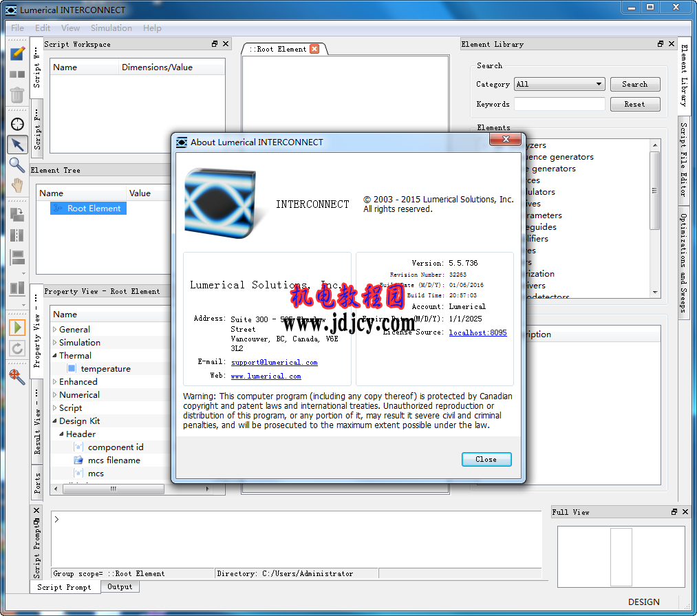Close the Script Prompt dock panel
This screenshot has width=697, height=616.
36,510
